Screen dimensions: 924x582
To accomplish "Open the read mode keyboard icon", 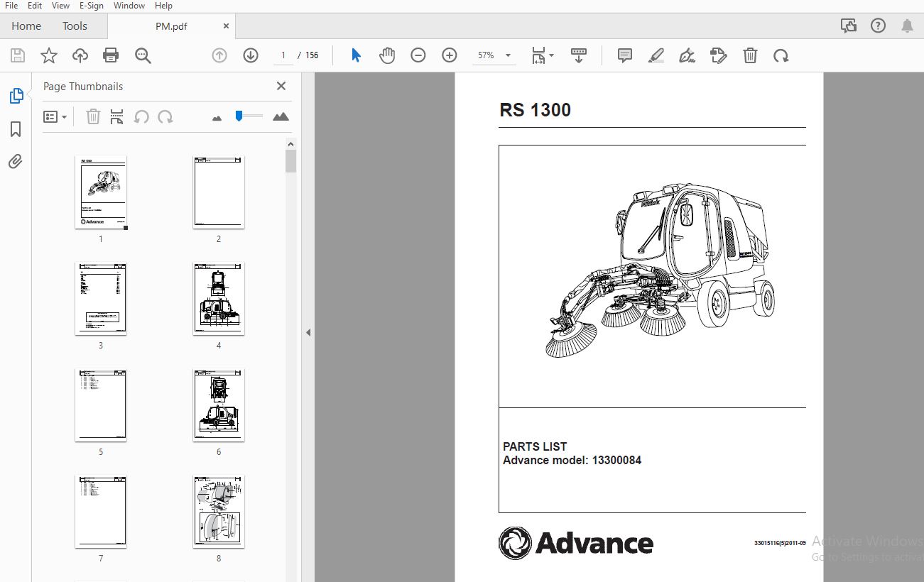I will (579, 55).
